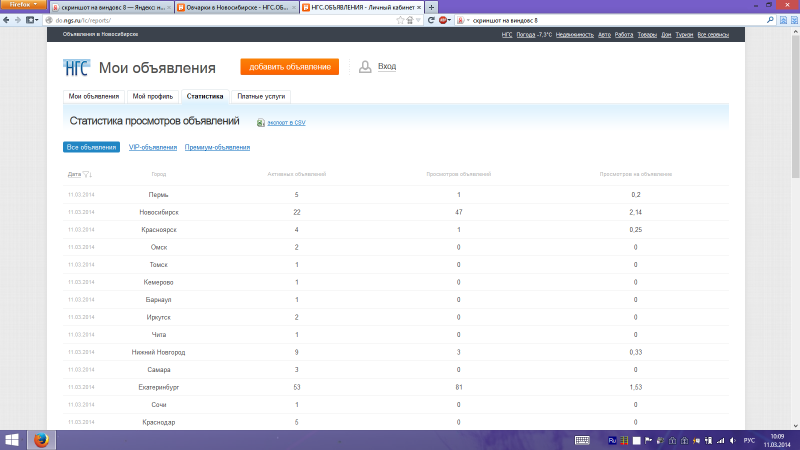This screenshot has width=800, height=450.
Task: Open the Недвижимость link in top bar
Action: pyautogui.click(x=574, y=35)
